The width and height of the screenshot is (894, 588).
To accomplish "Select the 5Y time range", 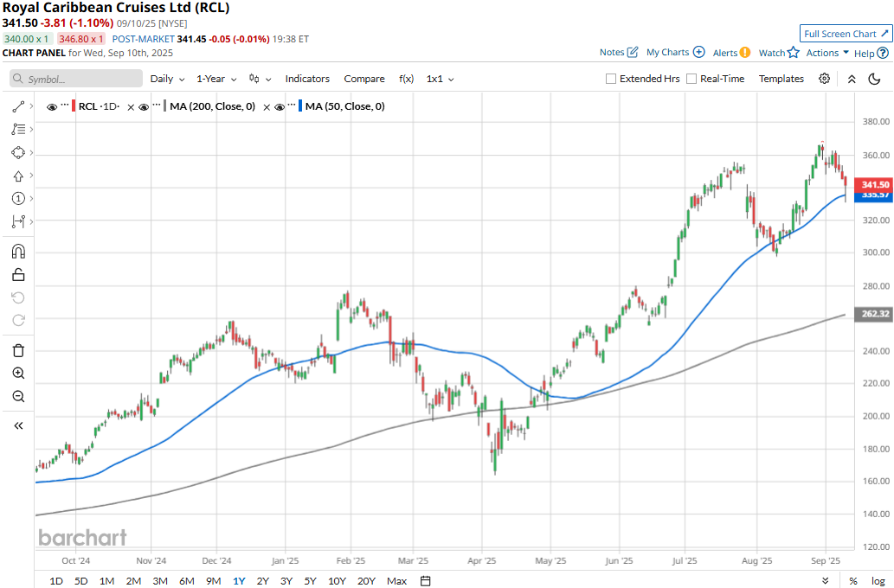I will point(310,580).
